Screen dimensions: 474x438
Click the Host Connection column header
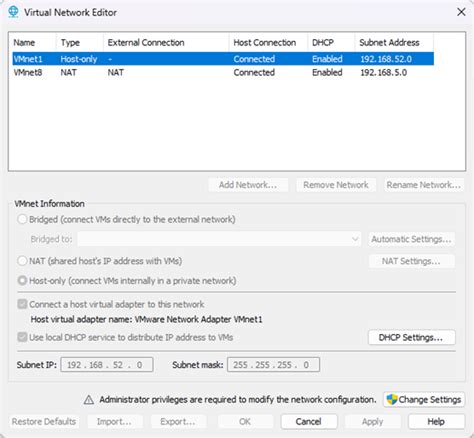pos(268,42)
